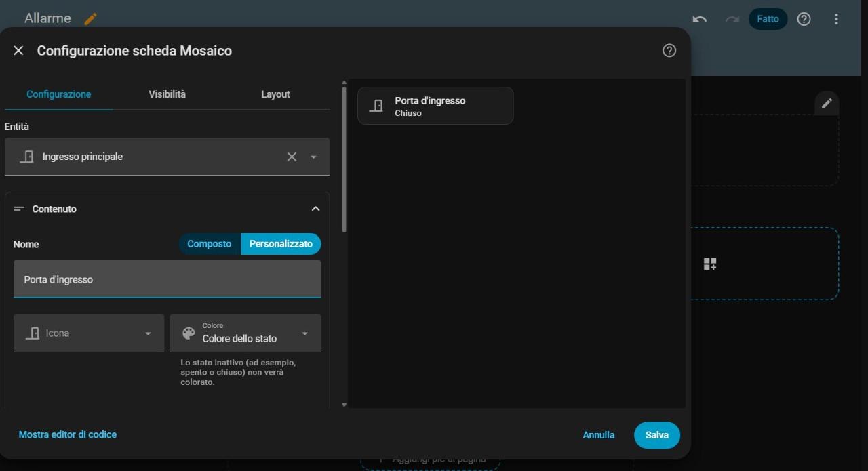This screenshot has width=868, height=471.
Task: Add a card with the grid-plus icon
Action: point(710,264)
